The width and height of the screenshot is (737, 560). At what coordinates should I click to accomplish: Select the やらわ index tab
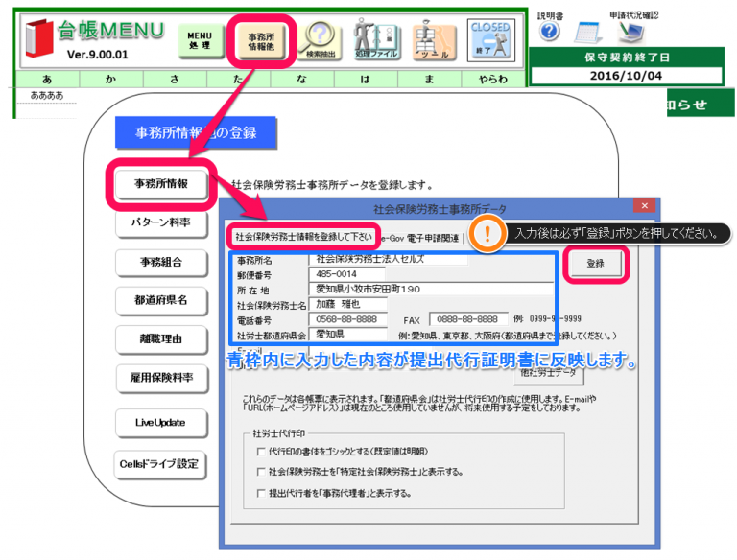(x=492, y=79)
